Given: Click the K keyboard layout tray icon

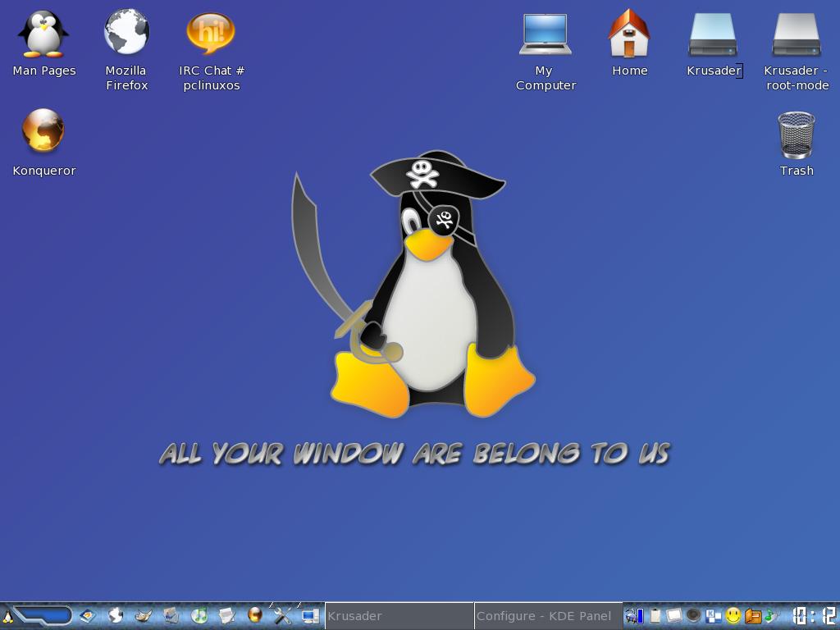Looking at the screenshot, I should tap(713, 616).
